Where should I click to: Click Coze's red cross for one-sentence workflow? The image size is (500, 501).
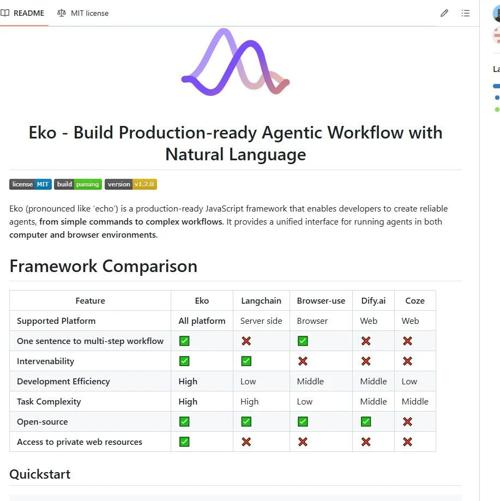407,341
